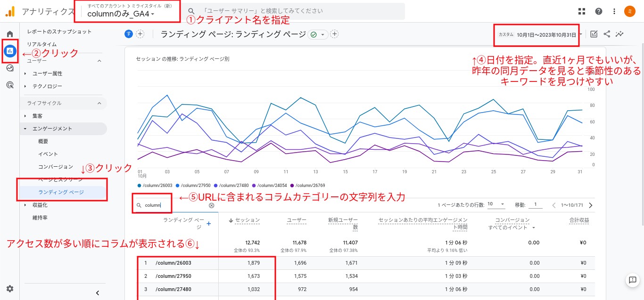This screenshot has height=300, width=644.
Task: Go to next page of table results
Action: pos(591,205)
